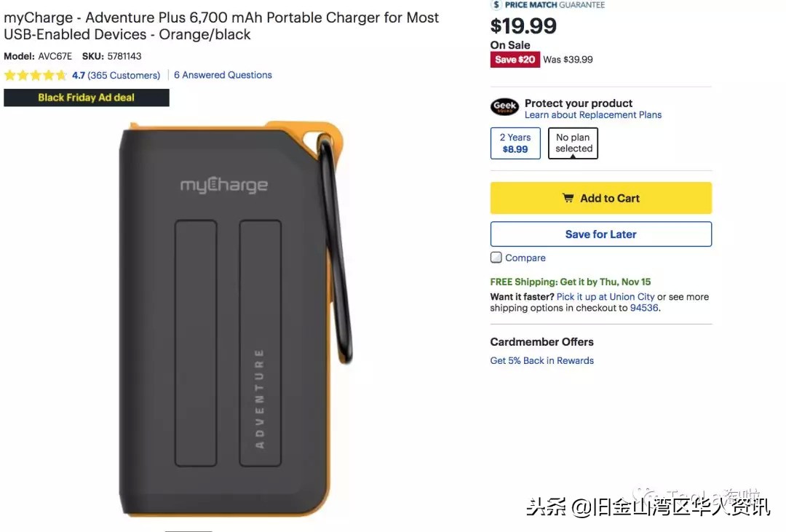786x532 pixels.
Task: Click the Save for Later button
Action: click(x=600, y=234)
